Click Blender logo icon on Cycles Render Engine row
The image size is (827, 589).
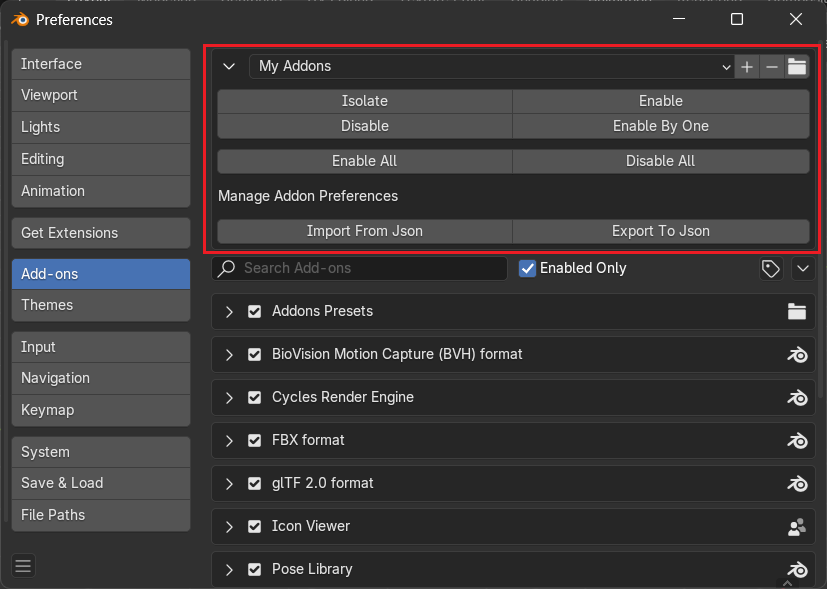797,397
